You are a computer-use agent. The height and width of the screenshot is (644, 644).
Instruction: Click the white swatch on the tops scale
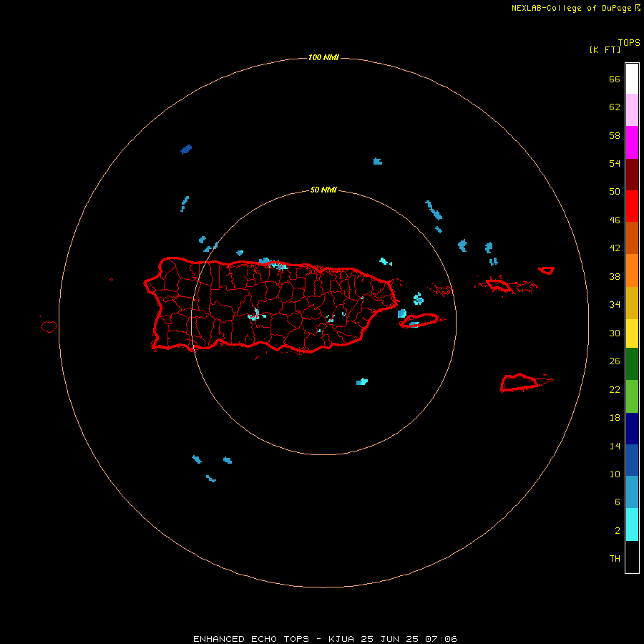coord(632,79)
